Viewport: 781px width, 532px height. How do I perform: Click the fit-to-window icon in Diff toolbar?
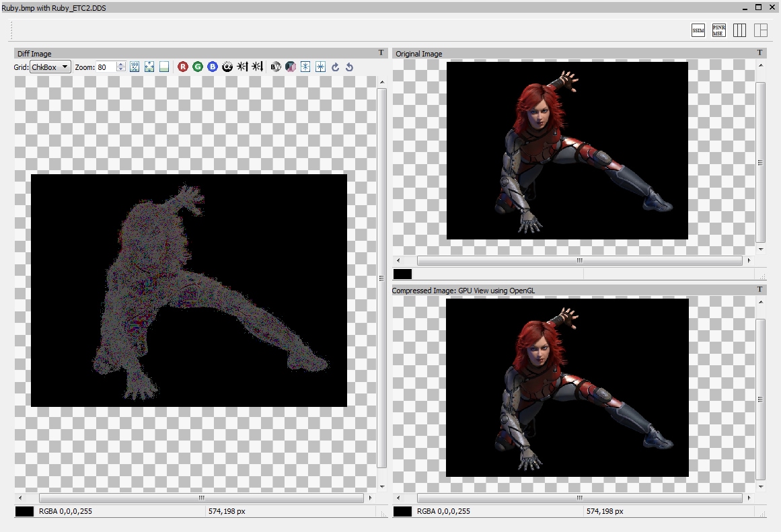click(x=149, y=67)
